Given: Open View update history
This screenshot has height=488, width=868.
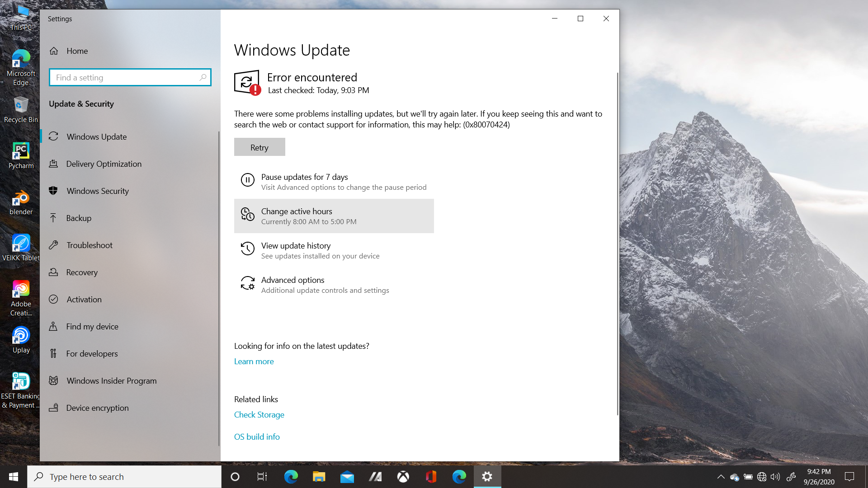Looking at the screenshot, I should point(334,250).
